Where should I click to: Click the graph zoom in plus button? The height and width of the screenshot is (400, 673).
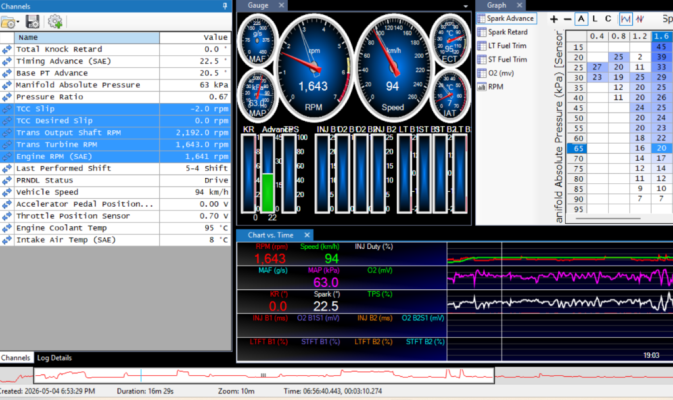tap(554, 19)
